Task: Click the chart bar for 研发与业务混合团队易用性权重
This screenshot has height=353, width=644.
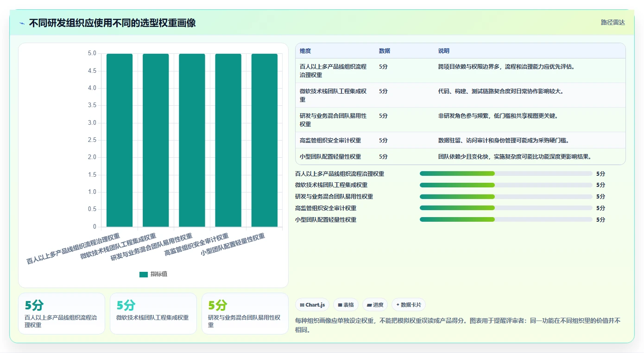Action: pos(192,140)
